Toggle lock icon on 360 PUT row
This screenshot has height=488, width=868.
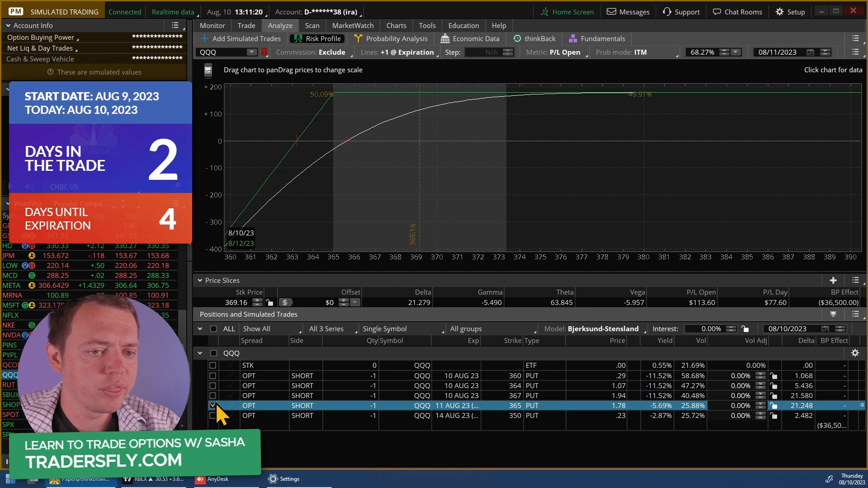click(x=774, y=376)
